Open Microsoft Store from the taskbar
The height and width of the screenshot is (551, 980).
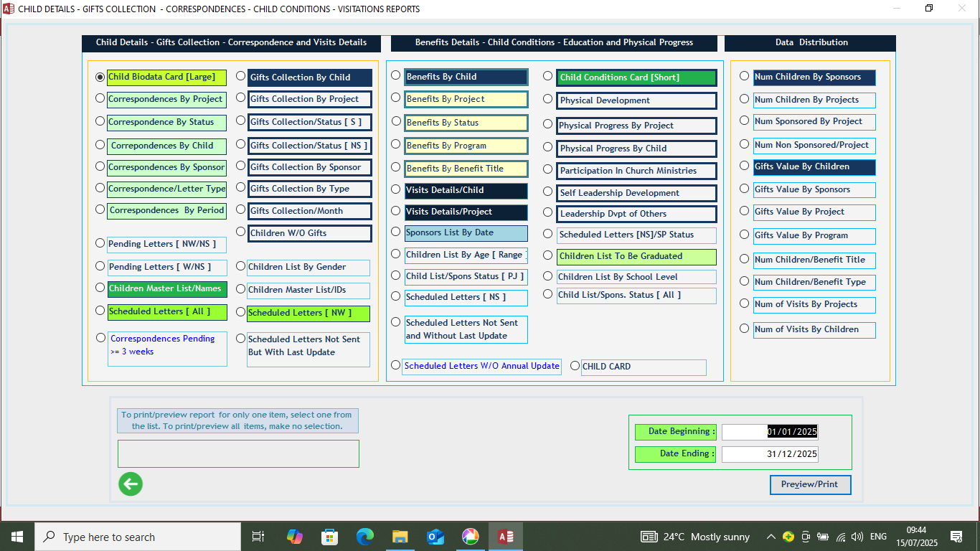click(x=330, y=537)
